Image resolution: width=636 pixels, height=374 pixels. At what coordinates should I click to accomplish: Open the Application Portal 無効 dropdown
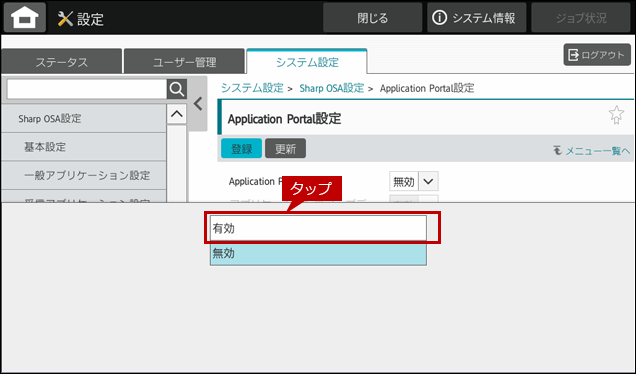point(414,181)
